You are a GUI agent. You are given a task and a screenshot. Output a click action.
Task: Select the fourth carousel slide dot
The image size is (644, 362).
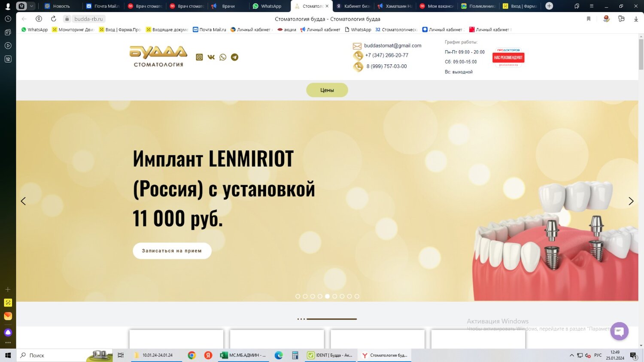[x=320, y=296]
